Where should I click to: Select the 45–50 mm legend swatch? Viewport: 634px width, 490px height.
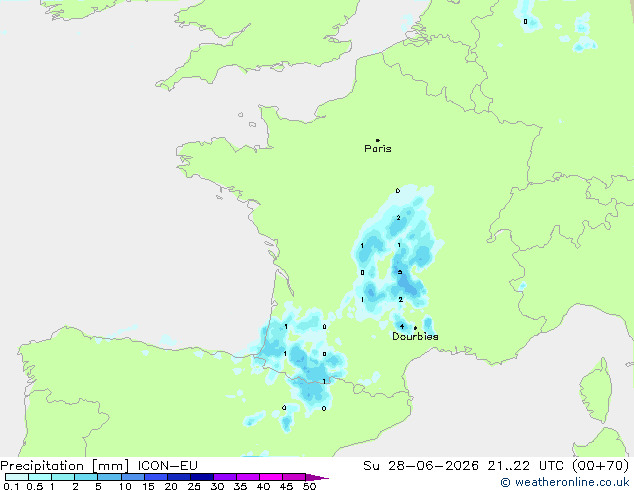(x=294, y=477)
